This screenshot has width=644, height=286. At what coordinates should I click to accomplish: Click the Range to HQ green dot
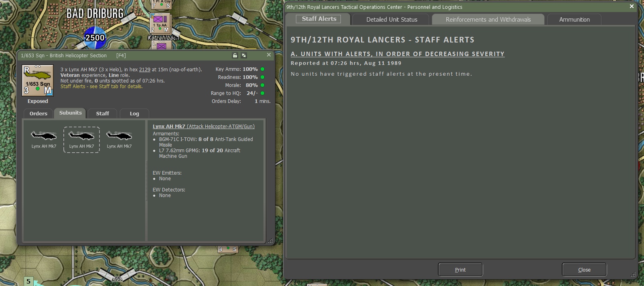263,93
